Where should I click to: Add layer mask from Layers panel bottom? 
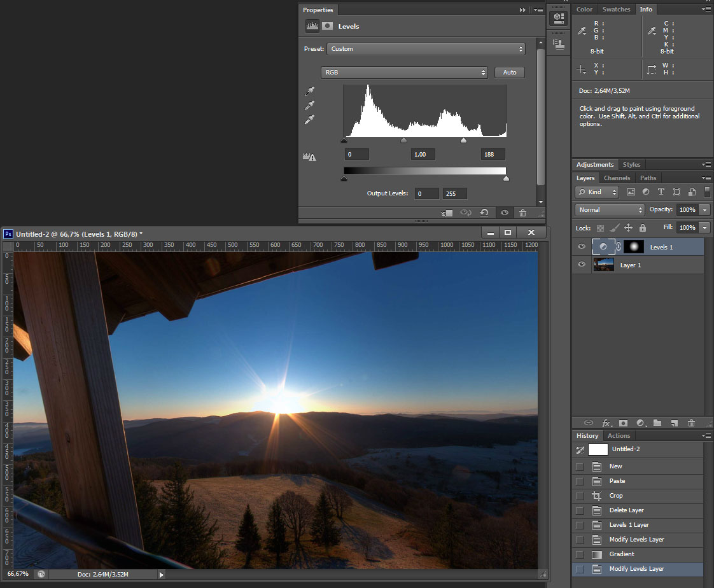click(624, 423)
